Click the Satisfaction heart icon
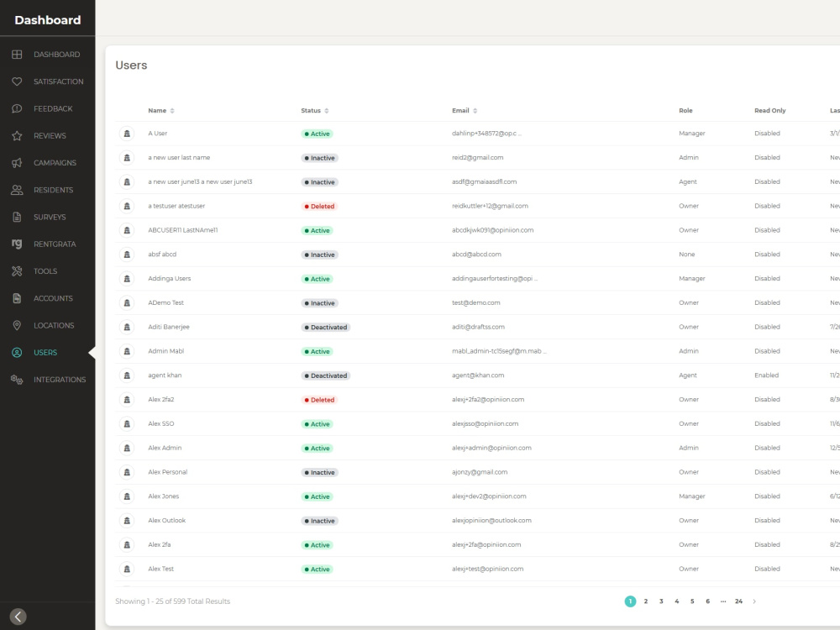Viewport: 840px width, 630px height. (17, 81)
